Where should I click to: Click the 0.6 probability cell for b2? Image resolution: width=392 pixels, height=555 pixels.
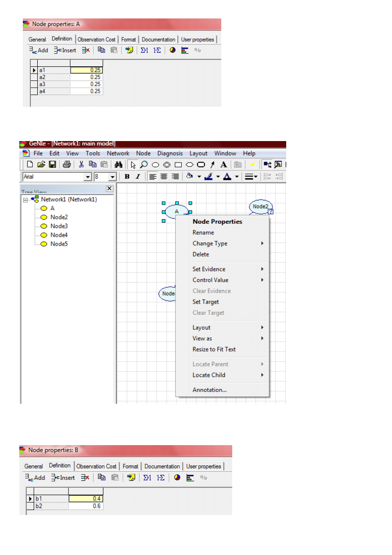tap(86, 506)
